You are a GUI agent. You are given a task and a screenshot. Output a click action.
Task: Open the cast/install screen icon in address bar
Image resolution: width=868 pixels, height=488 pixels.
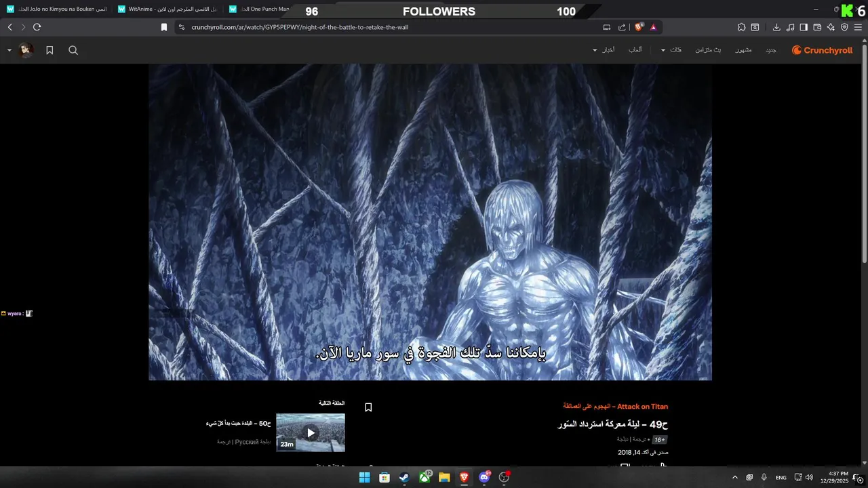[x=607, y=27]
